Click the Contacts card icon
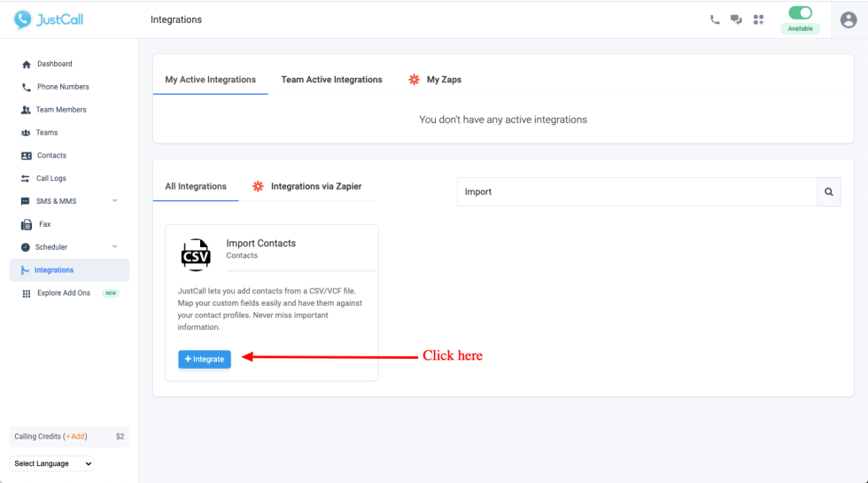This screenshot has width=868, height=483. tap(26, 156)
